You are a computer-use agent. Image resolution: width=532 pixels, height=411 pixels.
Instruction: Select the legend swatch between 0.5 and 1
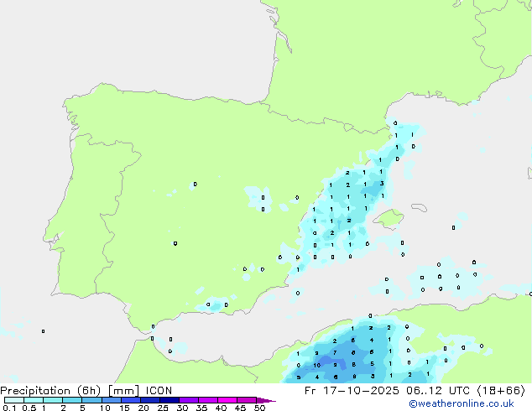click(x=34, y=400)
